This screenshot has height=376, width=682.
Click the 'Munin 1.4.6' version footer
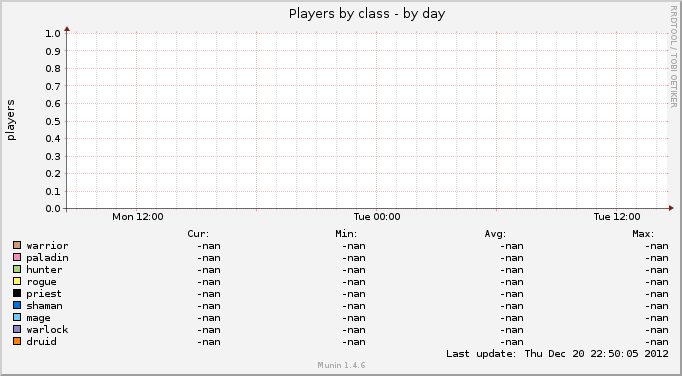341,365
